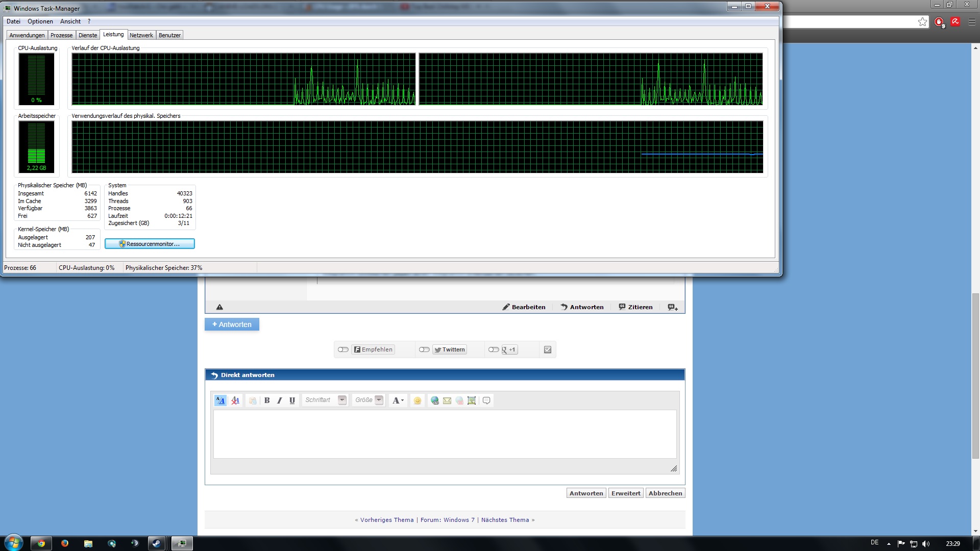980x551 pixels.
Task: Click the remove link icon
Action: pyautogui.click(x=459, y=400)
